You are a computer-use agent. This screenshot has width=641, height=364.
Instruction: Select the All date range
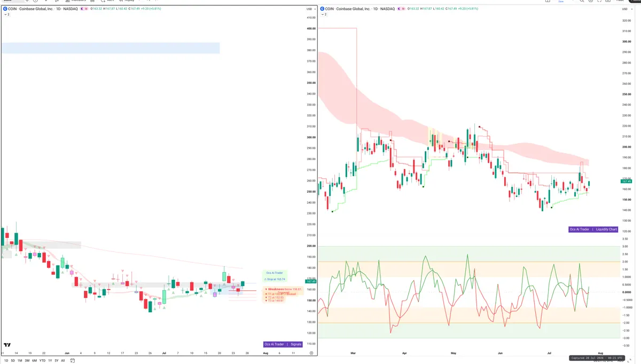coord(63,361)
